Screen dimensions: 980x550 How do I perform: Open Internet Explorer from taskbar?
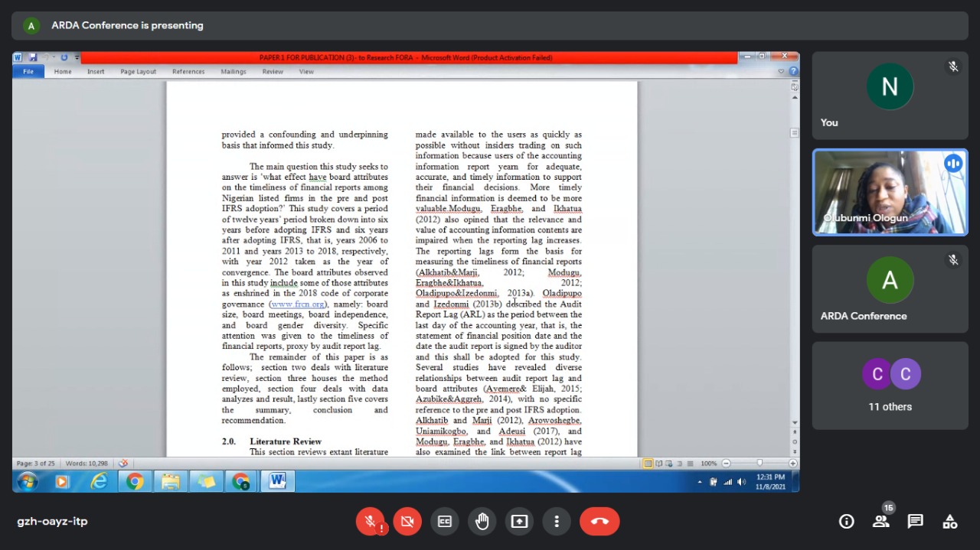(99, 482)
